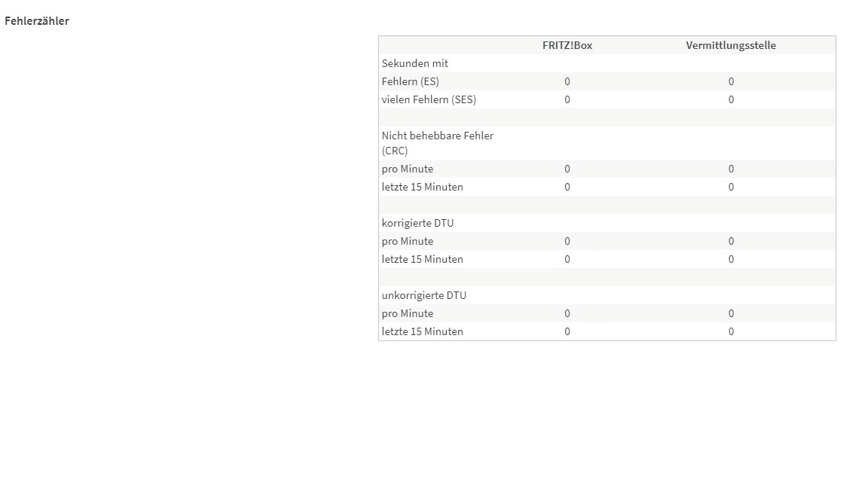Click the vielen Fehlern (SES) label

tap(429, 99)
